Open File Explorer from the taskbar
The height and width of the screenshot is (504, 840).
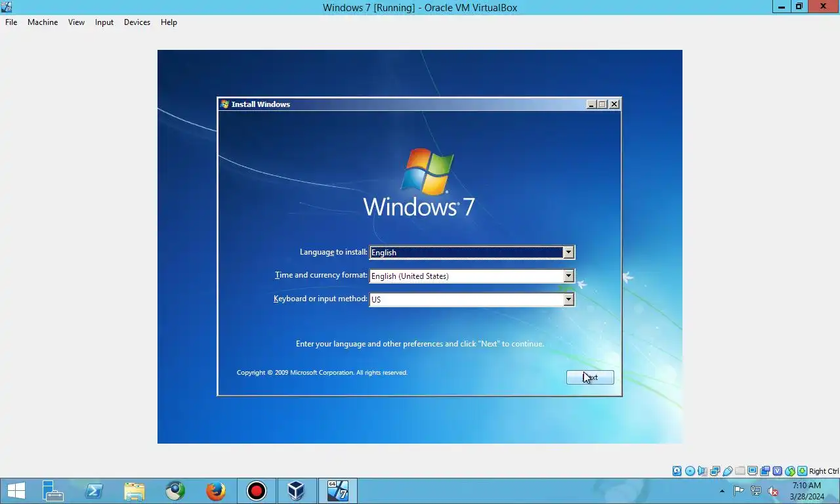point(135,491)
